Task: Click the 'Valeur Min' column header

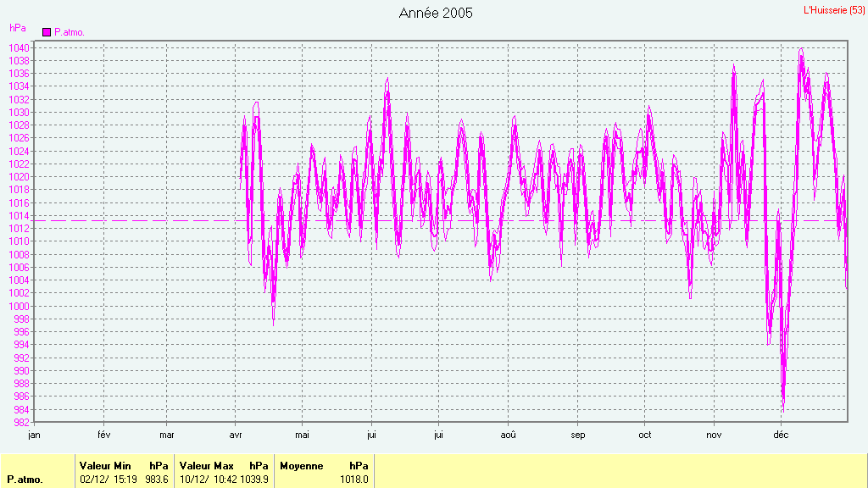Action: [x=105, y=466]
